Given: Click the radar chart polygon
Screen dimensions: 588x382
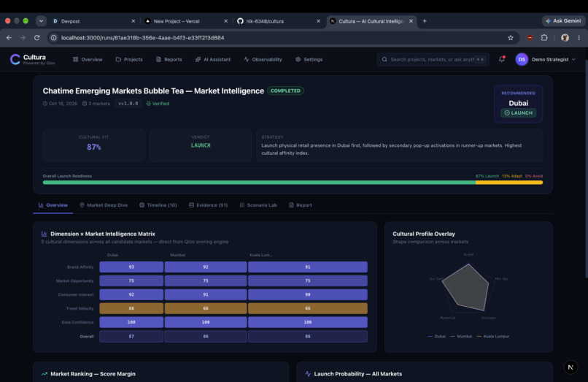Looking at the screenshot, I should [x=465, y=289].
